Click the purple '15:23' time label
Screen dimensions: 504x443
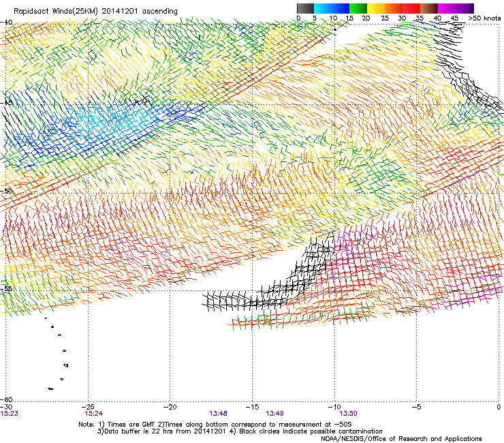(10, 414)
